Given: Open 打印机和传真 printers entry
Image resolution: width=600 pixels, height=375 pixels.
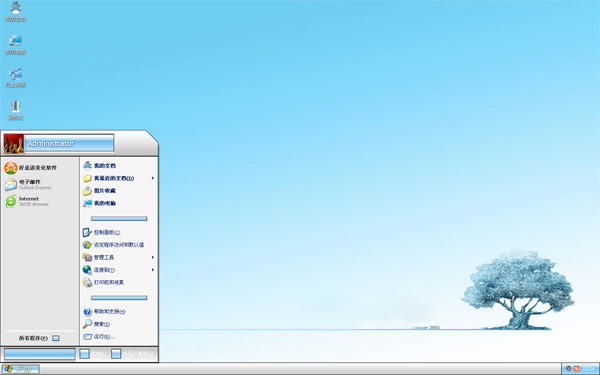Looking at the screenshot, I should (x=103, y=282).
